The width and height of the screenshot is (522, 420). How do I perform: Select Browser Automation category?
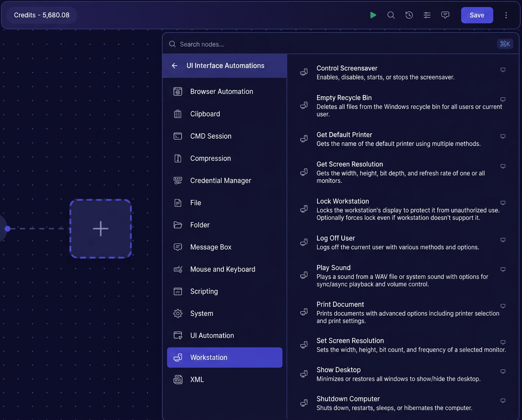[225, 91]
